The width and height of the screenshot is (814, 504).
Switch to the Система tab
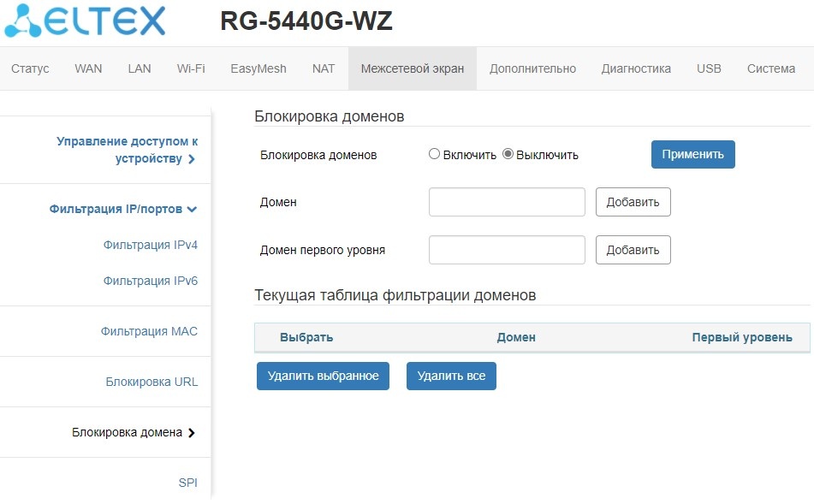tap(771, 68)
